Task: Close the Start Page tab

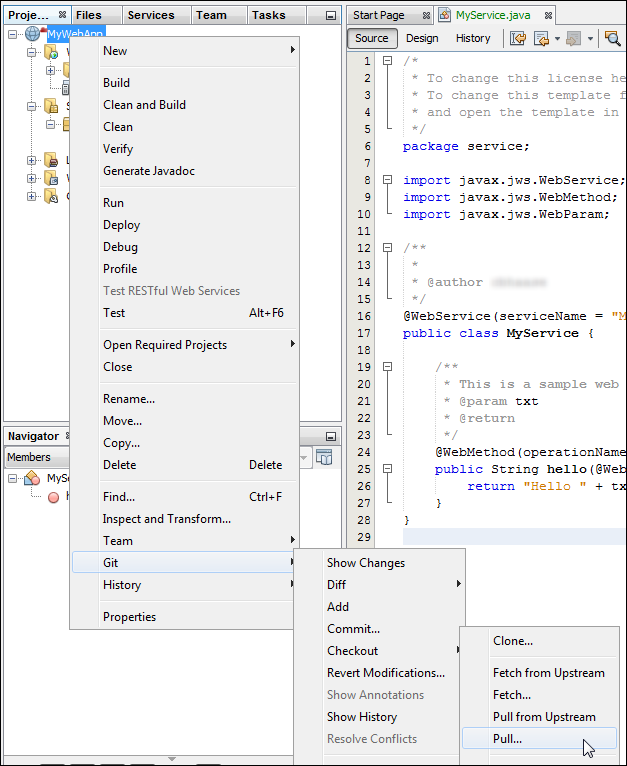Action: (x=426, y=16)
